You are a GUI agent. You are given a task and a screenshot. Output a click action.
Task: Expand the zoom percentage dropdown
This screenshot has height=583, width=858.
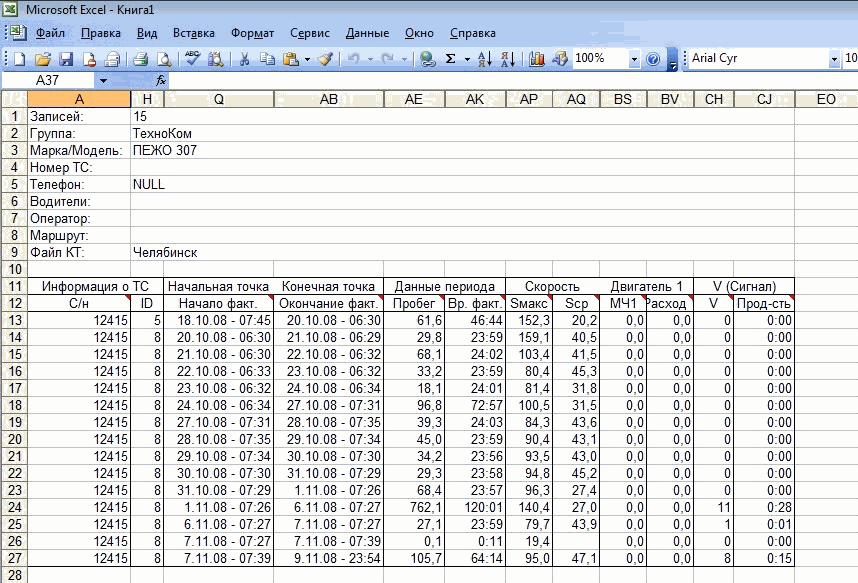[634, 59]
